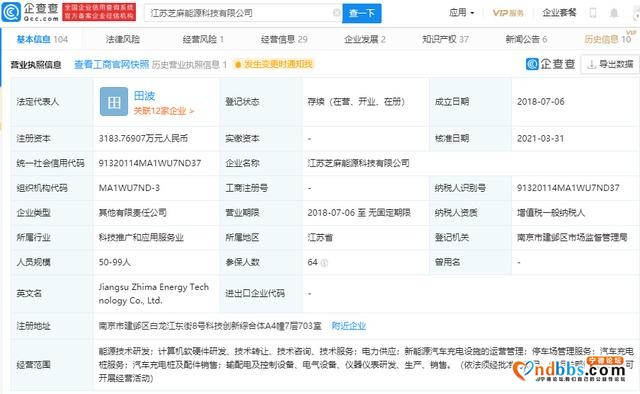The height and width of the screenshot is (394, 640).
Task: Switch to the 历史信息 10 tab
Action: (607, 39)
